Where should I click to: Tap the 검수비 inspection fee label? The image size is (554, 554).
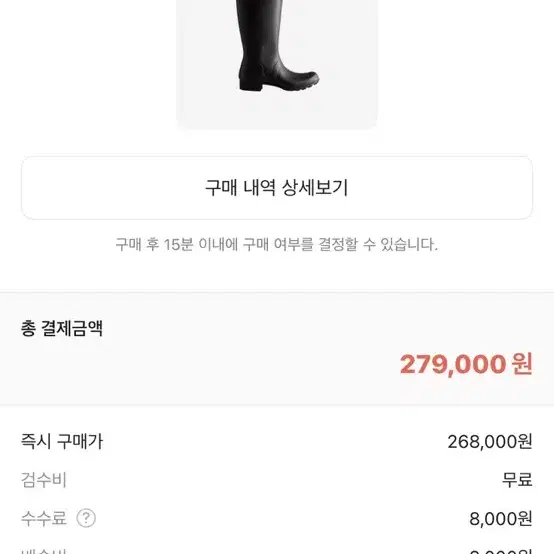[44, 480]
